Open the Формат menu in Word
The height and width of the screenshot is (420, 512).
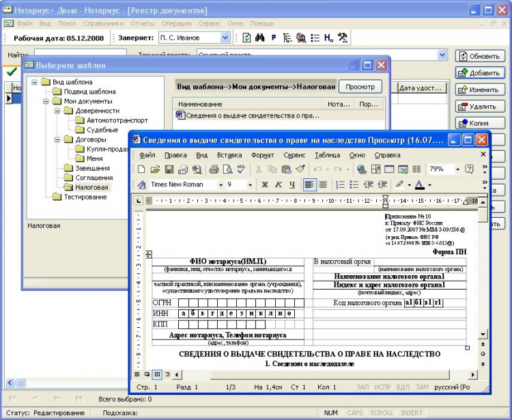pyautogui.click(x=263, y=155)
